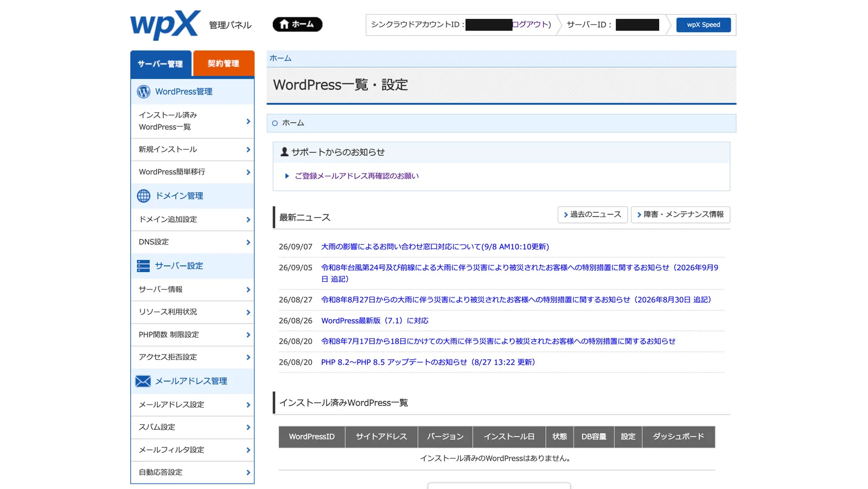
Task: Click chevron beside アクセス拒否設定
Action: coord(248,357)
